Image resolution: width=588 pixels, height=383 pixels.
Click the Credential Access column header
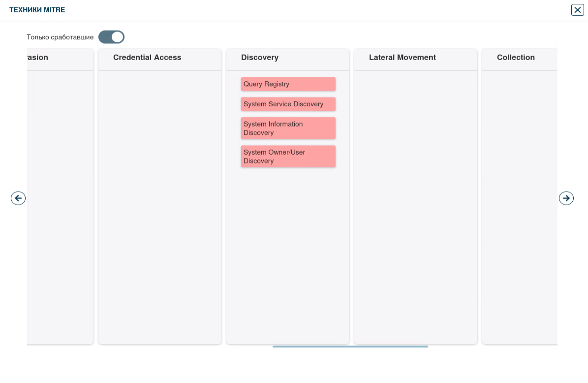tap(147, 58)
